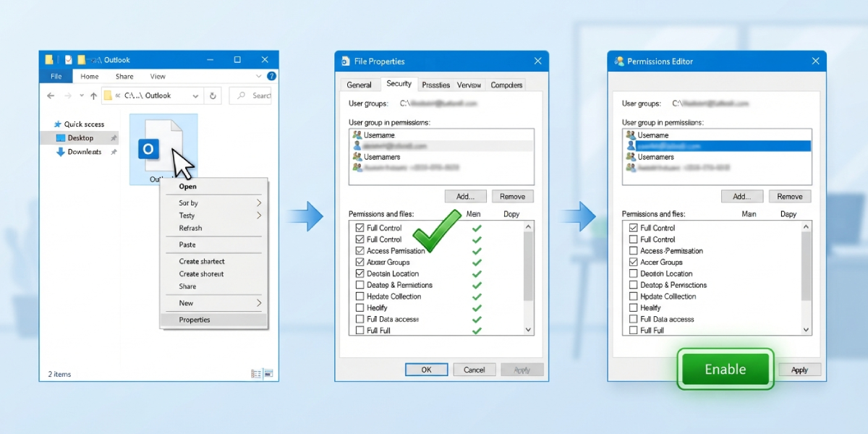Expand the Explorer ribbon with the chevron
The image size is (868, 434).
259,76
